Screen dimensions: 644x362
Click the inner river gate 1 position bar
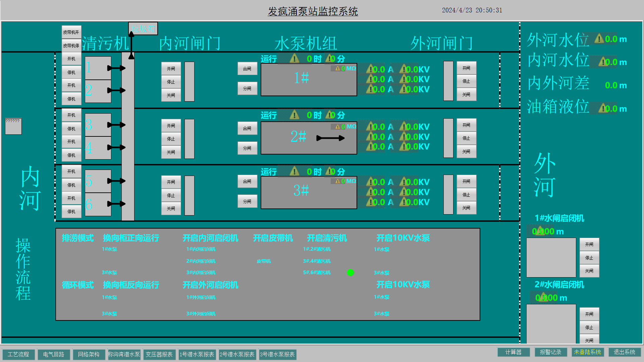(x=190, y=81)
